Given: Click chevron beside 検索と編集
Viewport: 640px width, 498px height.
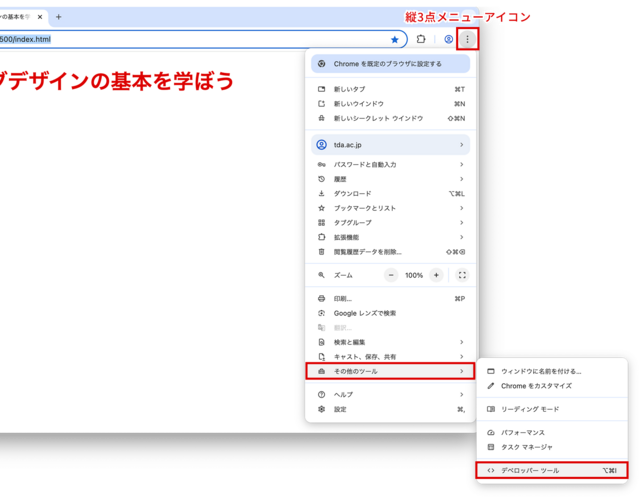Looking at the screenshot, I should click(x=462, y=342).
